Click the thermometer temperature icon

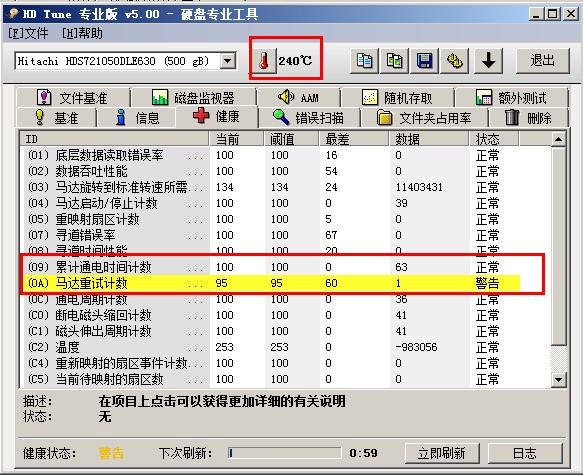pos(264,61)
